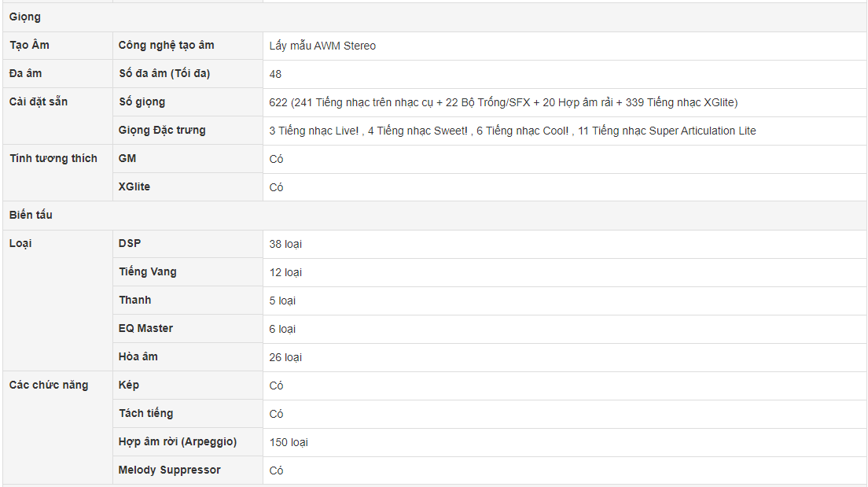Select the 'Lấy mẫu AWM Stereo' value cell

[565, 46]
